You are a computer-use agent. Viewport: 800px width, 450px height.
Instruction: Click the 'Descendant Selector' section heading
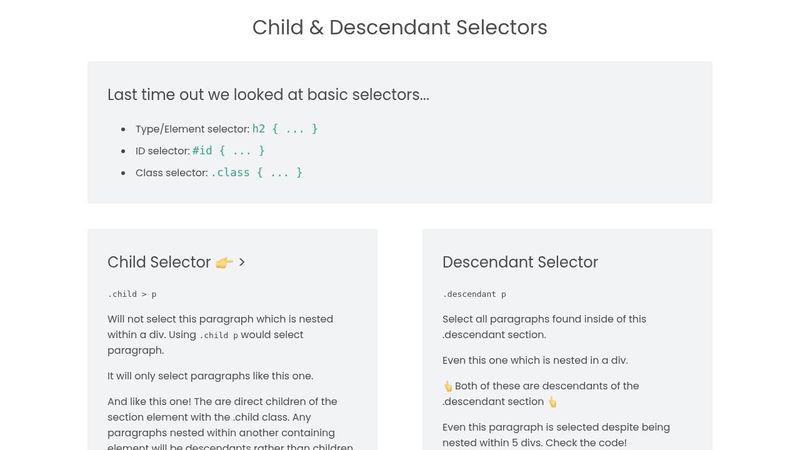(x=520, y=262)
